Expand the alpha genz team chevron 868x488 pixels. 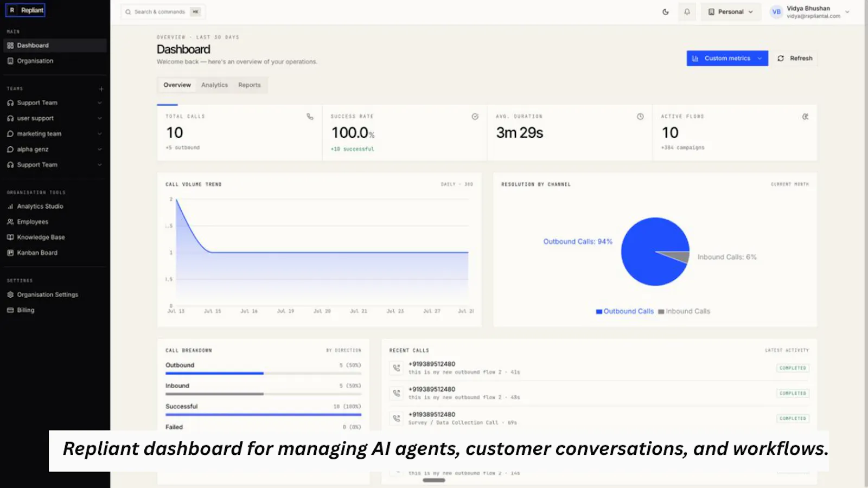pos(100,149)
